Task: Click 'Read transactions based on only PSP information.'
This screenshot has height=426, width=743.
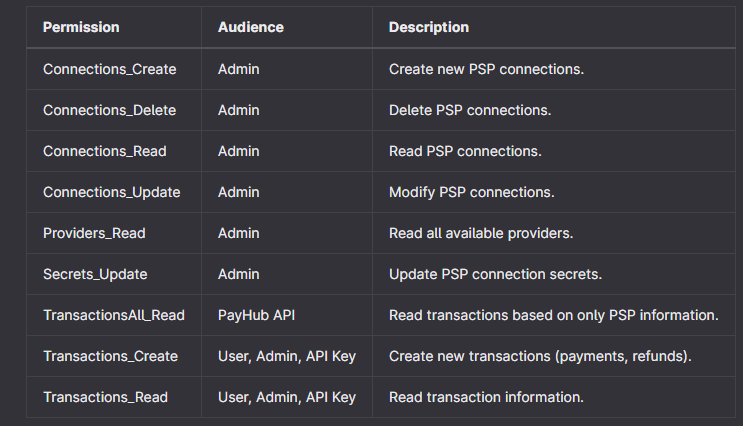Action: point(553,315)
